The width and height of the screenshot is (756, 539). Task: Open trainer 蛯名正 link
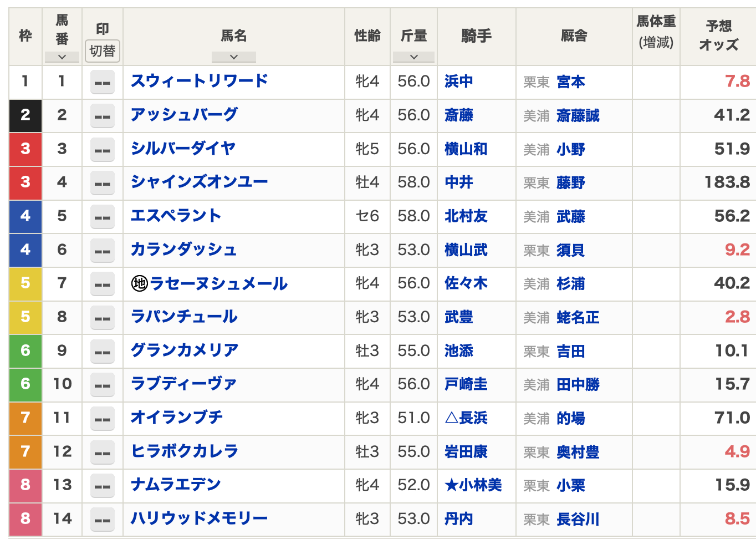578,318
